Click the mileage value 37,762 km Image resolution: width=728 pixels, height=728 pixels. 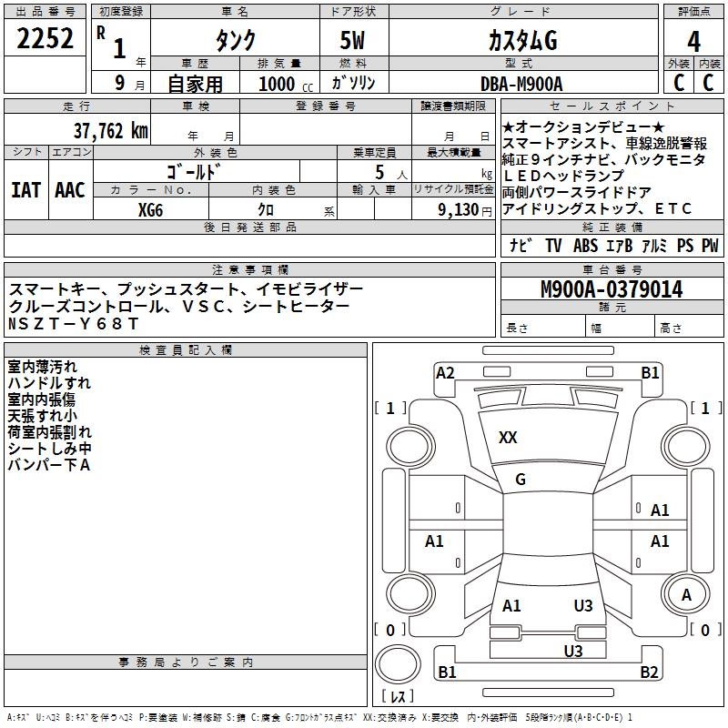coord(111,131)
